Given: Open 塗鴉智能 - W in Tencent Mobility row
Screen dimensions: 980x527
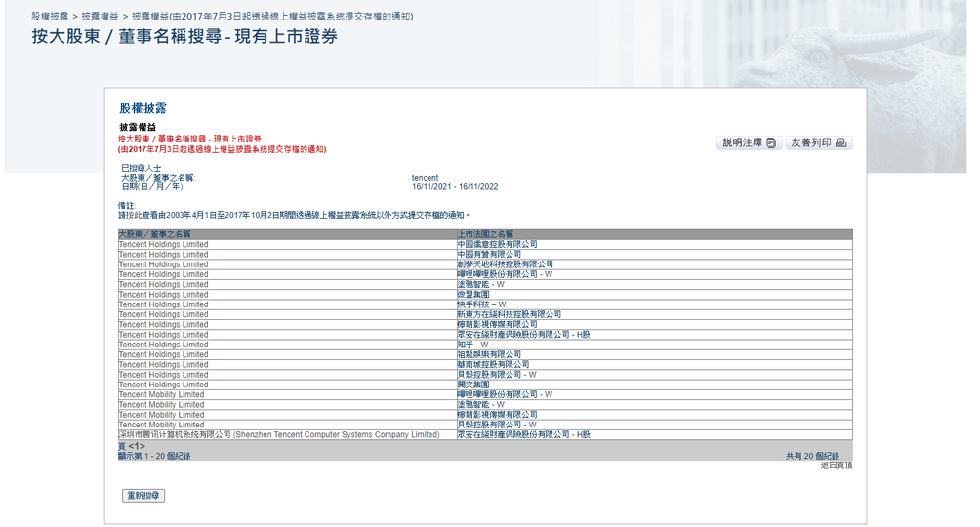Looking at the screenshot, I should tap(480, 404).
